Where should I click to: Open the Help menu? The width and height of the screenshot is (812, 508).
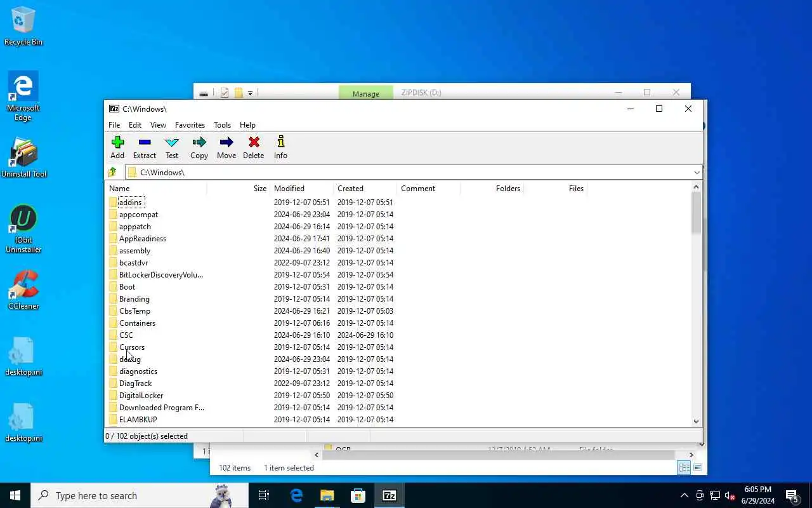247,125
